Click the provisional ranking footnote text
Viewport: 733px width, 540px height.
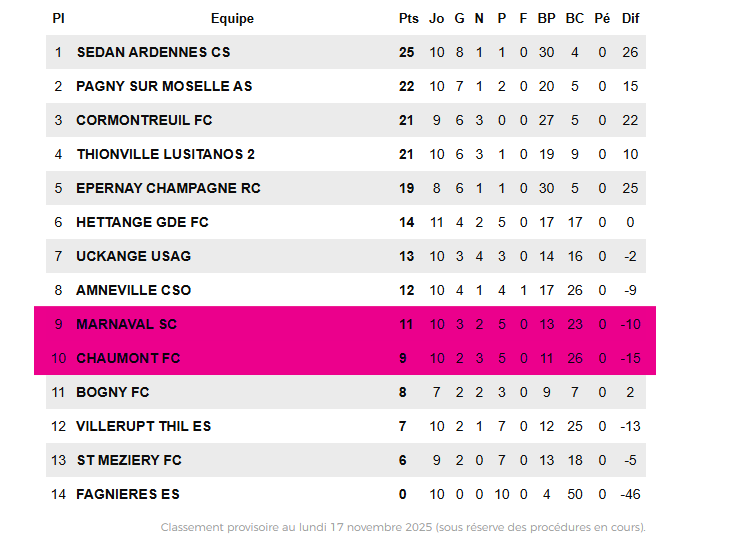click(x=403, y=527)
